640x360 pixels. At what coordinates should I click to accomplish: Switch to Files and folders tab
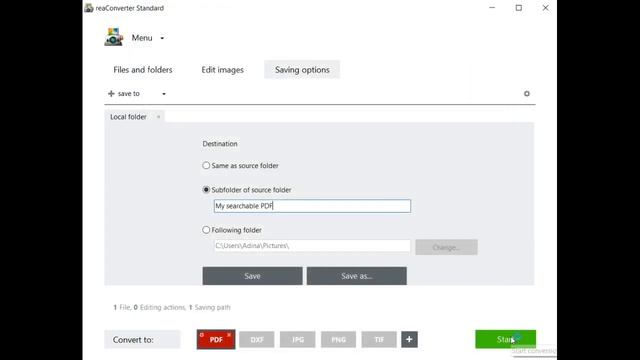click(x=143, y=70)
